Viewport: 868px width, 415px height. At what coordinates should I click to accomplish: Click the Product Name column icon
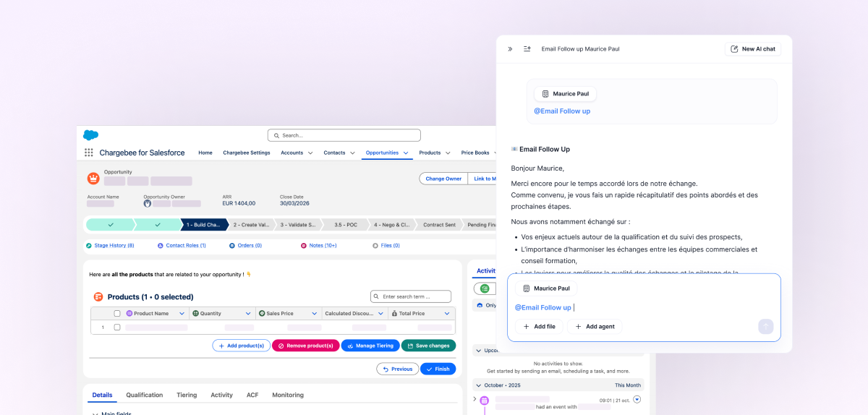129,314
